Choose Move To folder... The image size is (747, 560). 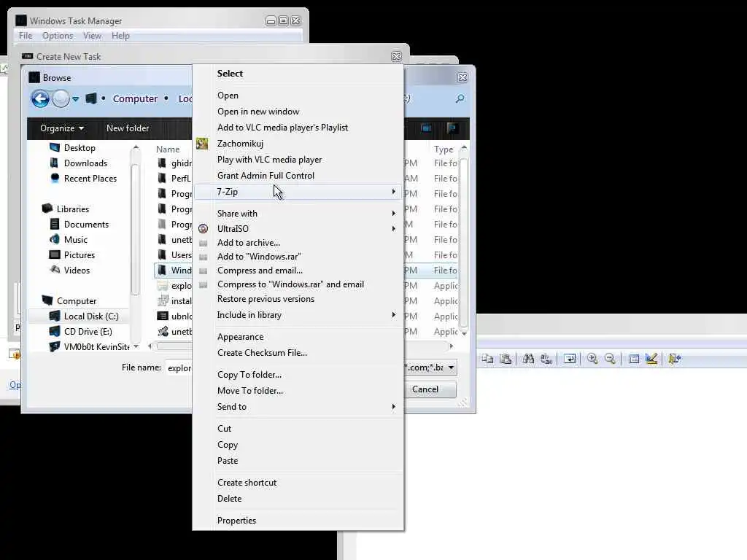(298, 391)
